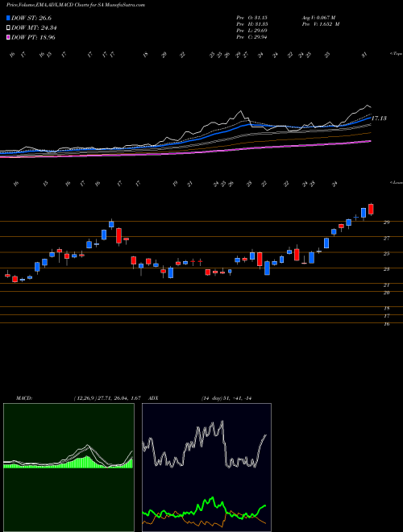Click the blue DOW ST legend swatch
The height and width of the screenshot is (532, 403).
tap(9, 18)
